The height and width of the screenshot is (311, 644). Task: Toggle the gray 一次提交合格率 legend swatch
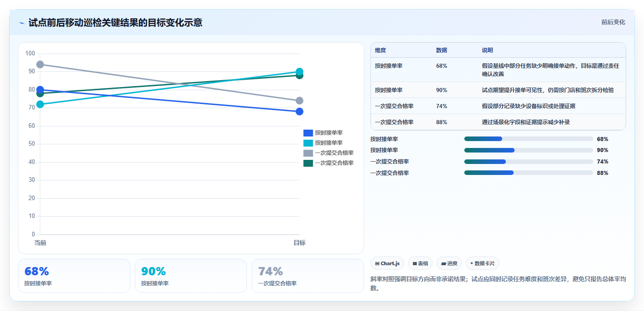[x=308, y=153]
